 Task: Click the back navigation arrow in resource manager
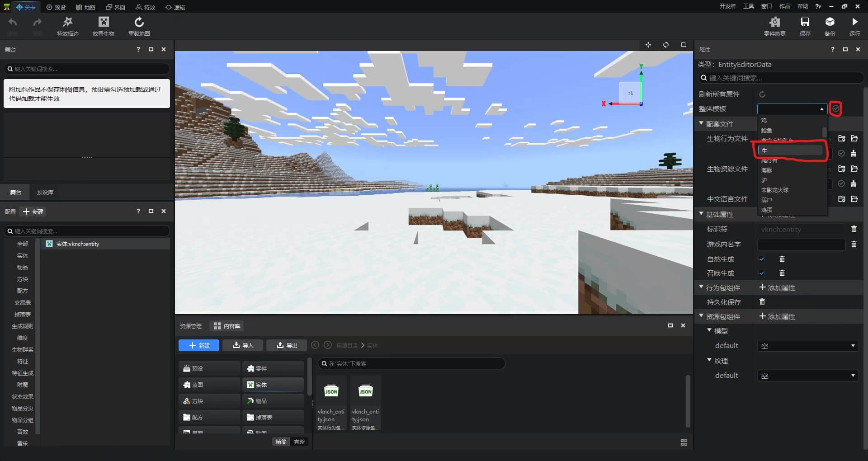pyautogui.click(x=315, y=345)
